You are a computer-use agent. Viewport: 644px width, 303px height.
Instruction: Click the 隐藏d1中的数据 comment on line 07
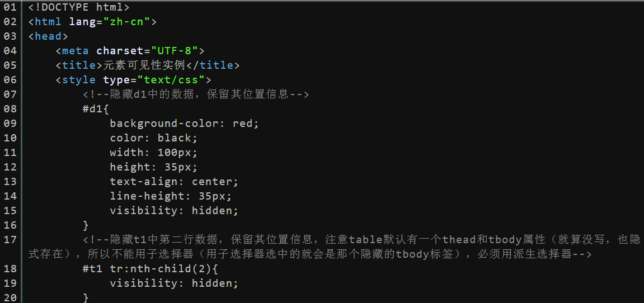point(196,94)
